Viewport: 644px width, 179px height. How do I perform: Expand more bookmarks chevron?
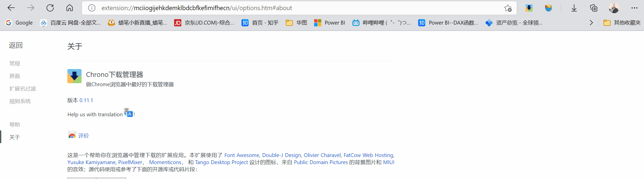tap(591, 23)
